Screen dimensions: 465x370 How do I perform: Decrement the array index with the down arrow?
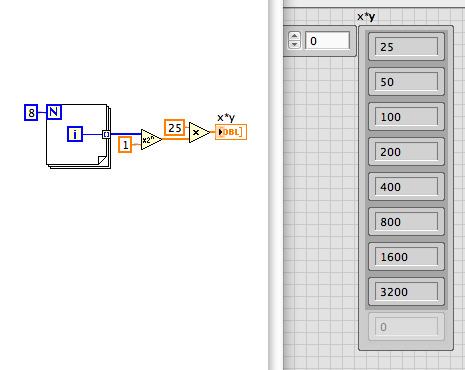[x=294, y=44]
